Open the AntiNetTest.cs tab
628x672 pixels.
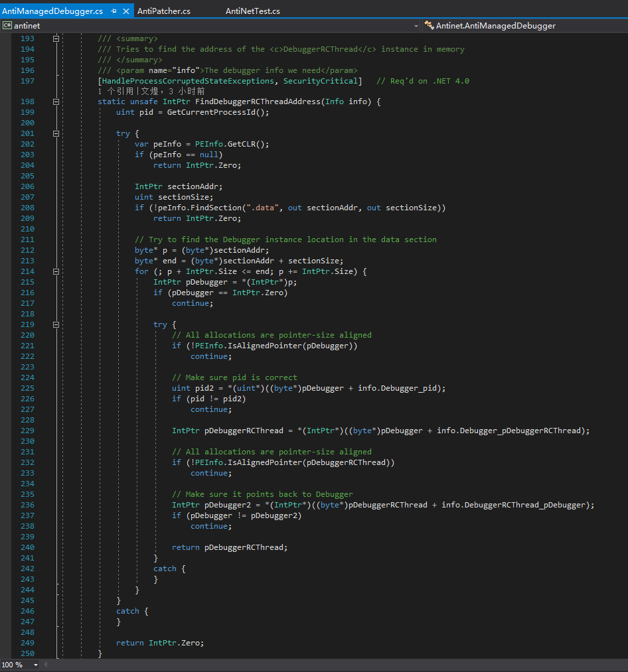(252, 11)
